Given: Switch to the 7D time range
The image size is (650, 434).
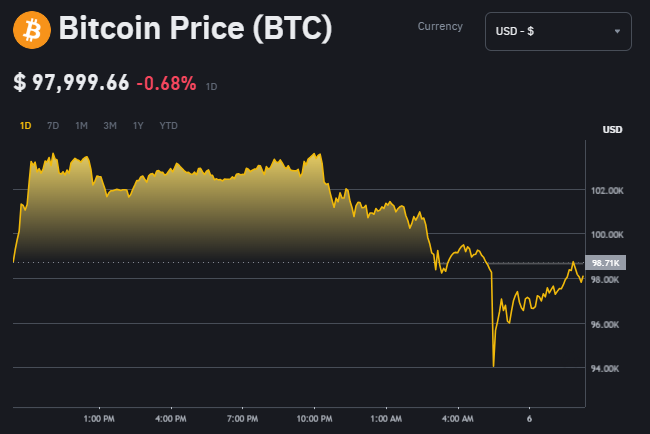Looking at the screenshot, I should pyautogui.click(x=53, y=126).
